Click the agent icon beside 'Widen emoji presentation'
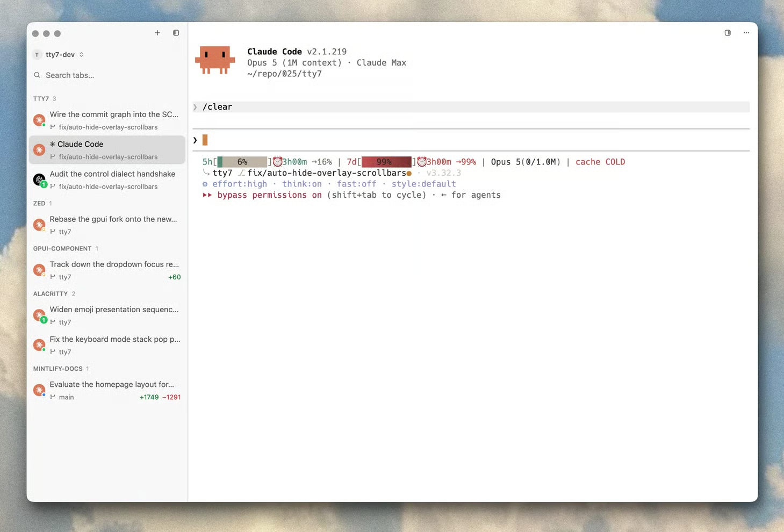 [x=39, y=315]
